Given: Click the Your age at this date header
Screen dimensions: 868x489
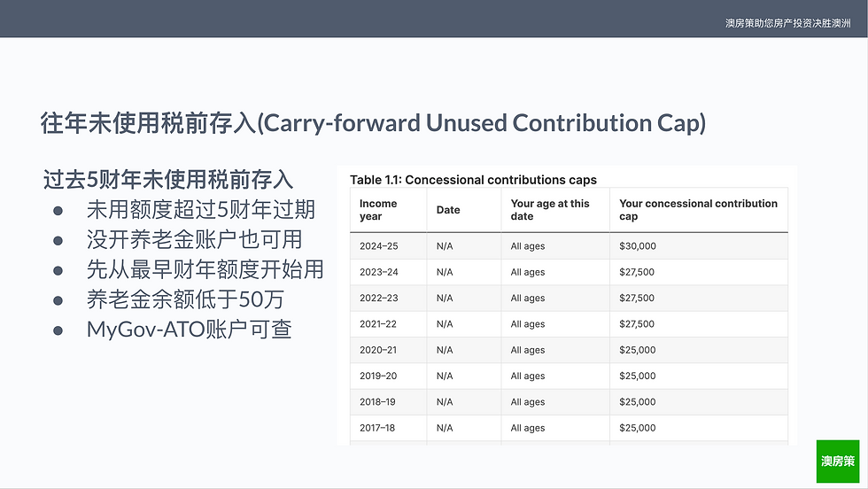Looking at the screenshot, I should (550, 210).
